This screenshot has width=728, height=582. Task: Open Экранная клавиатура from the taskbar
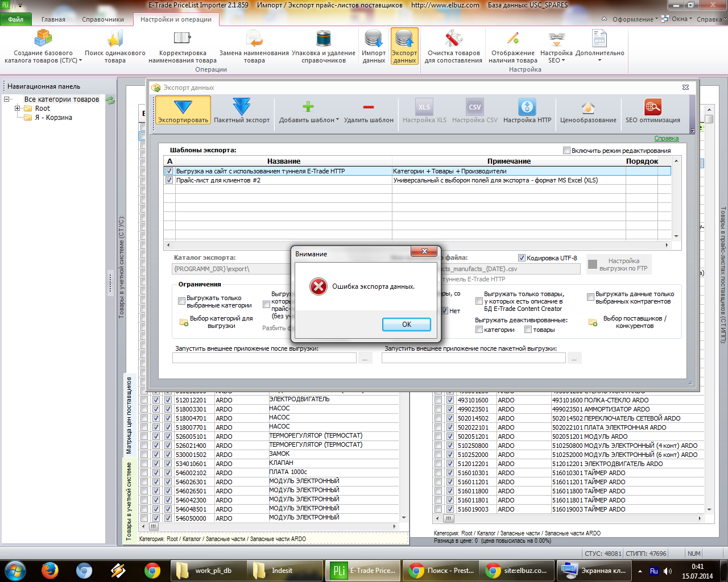(x=593, y=571)
